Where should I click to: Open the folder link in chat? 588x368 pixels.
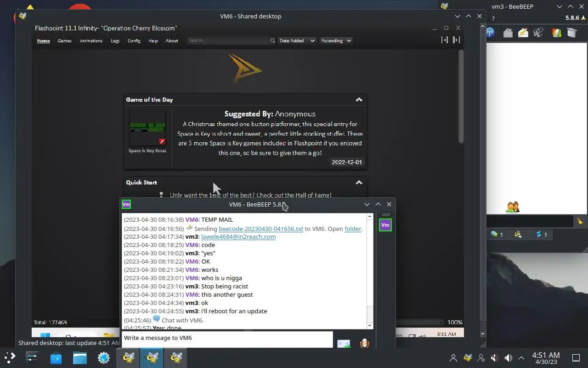(x=353, y=229)
